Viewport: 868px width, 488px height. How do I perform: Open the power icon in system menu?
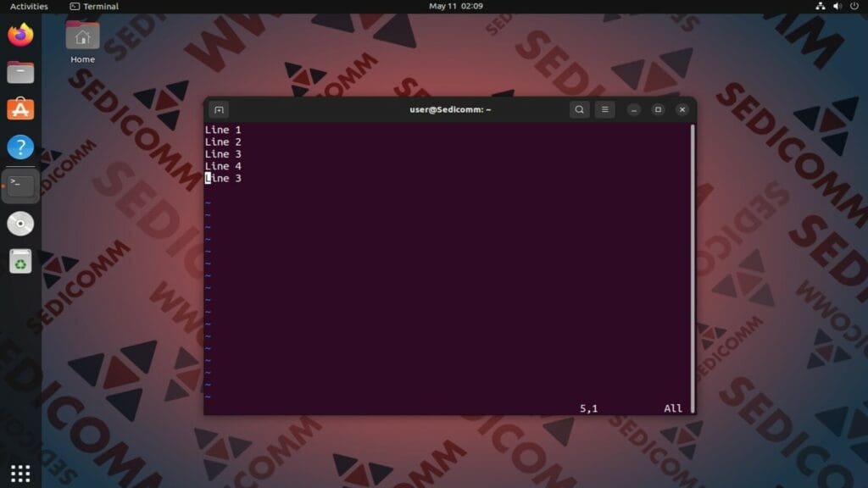click(x=854, y=6)
